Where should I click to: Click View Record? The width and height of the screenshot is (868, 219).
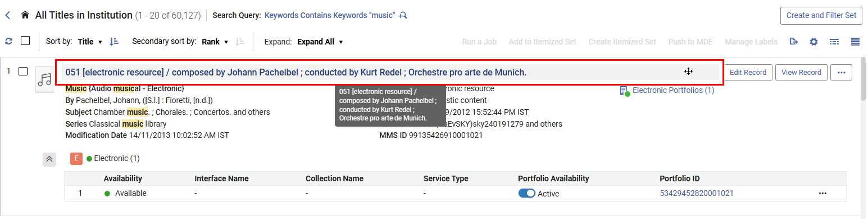coord(801,72)
